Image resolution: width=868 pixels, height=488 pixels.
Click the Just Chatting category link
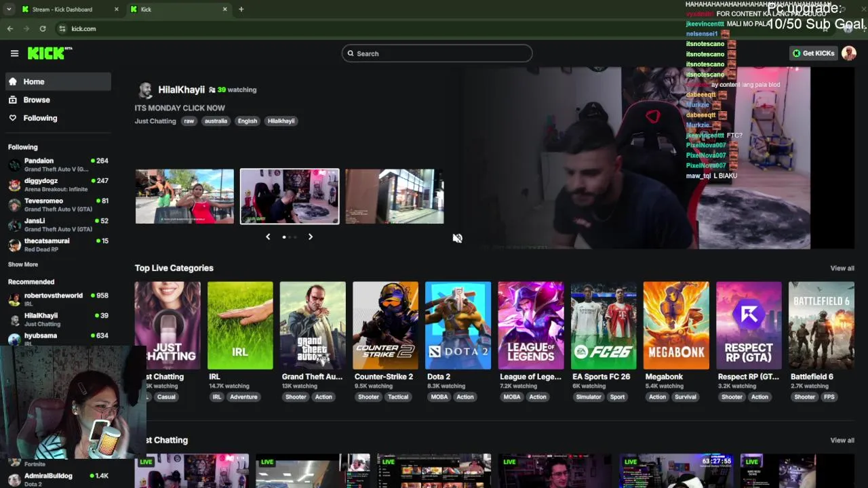(155, 121)
